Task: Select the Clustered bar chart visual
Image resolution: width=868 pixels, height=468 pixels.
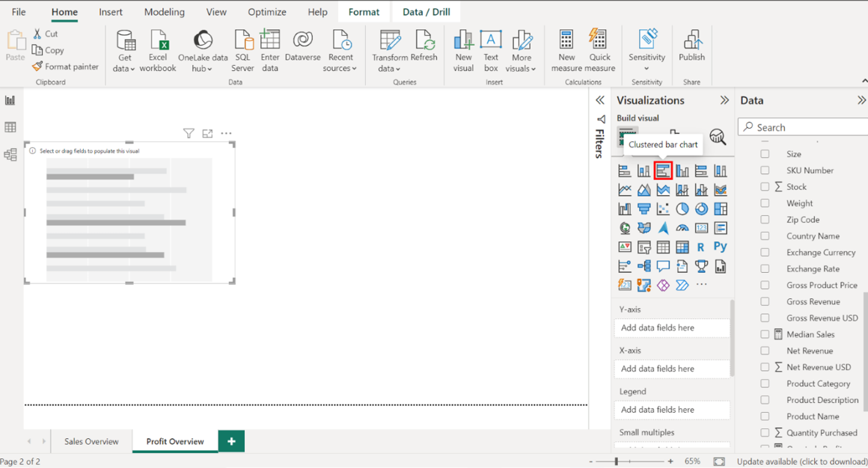Action: click(663, 171)
